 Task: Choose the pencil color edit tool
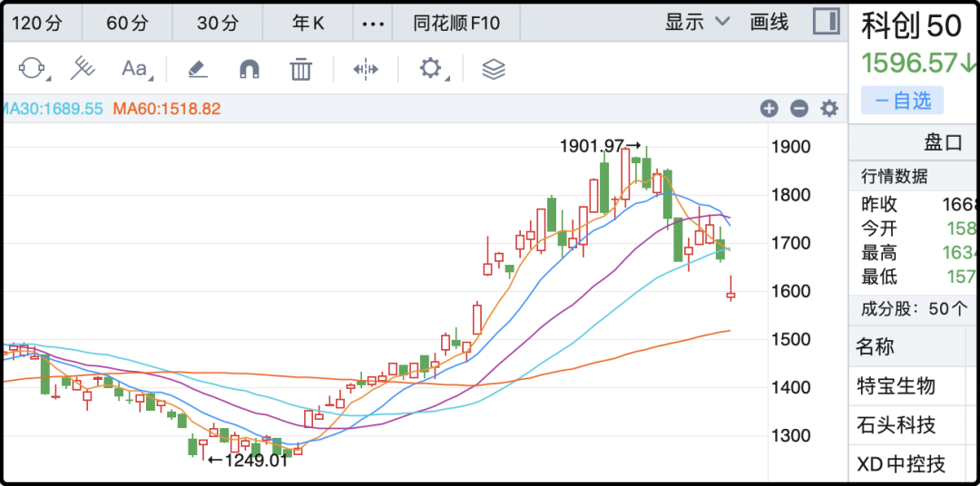point(198,69)
